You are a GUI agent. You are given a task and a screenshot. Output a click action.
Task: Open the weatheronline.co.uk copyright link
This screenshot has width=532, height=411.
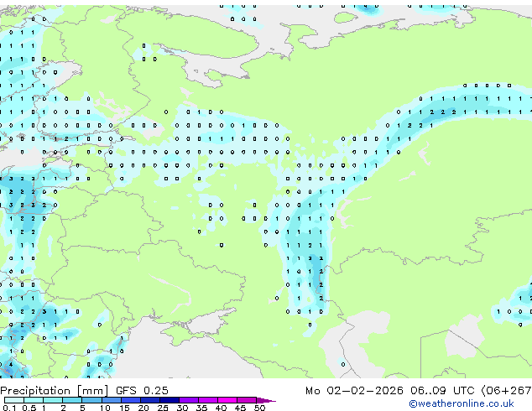462,403
